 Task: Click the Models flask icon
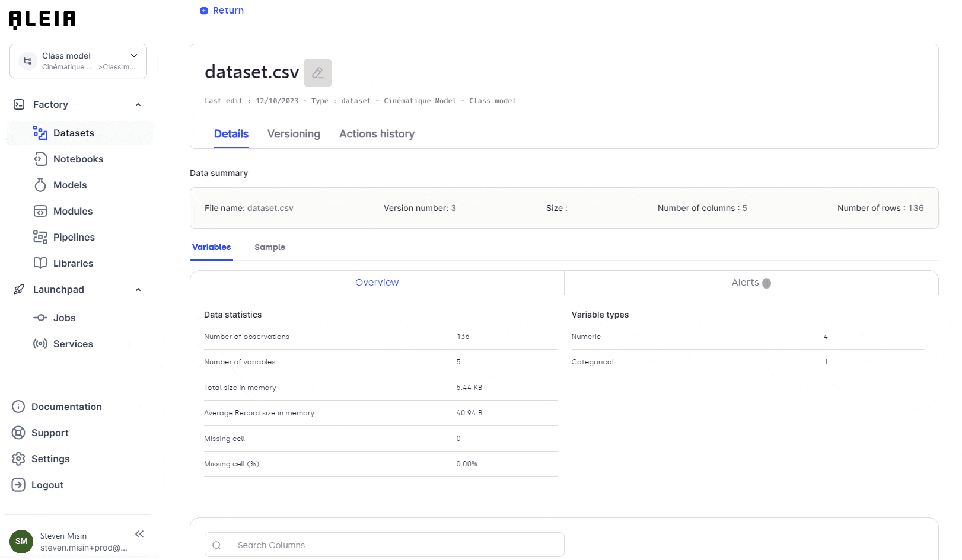pyautogui.click(x=40, y=185)
